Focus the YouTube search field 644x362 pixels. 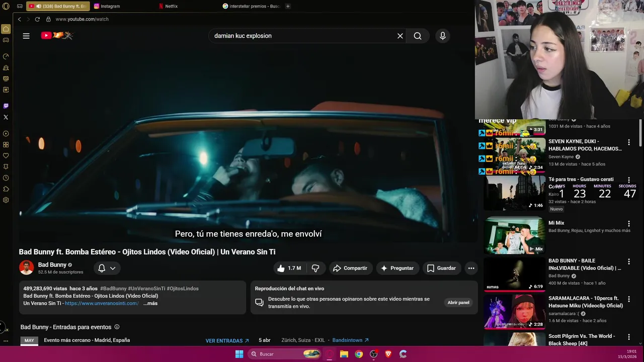pyautogui.click(x=302, y=36)
